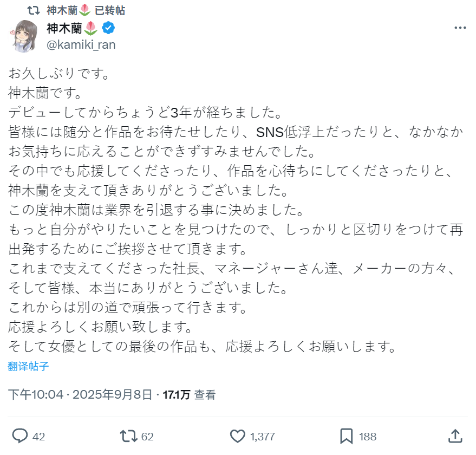Click the 翻译帖子 translate link
Image resolution: width=476 pixels, height=455 pixels.
[x=29, y=366]
